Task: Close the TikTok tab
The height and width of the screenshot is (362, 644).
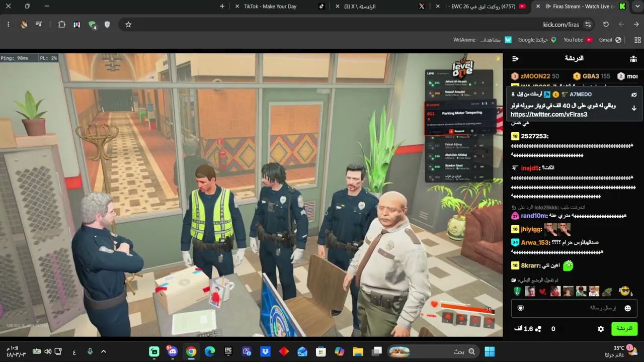Action: [x=237, y=7]
